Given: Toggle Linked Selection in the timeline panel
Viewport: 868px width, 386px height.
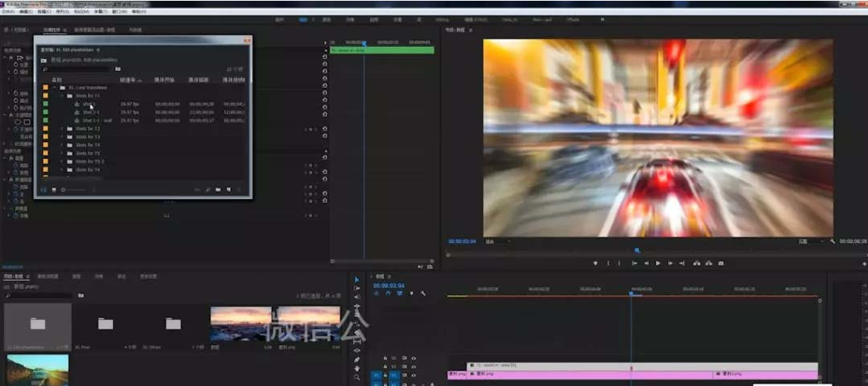Looking at the screenshot, I should [399, 293].
